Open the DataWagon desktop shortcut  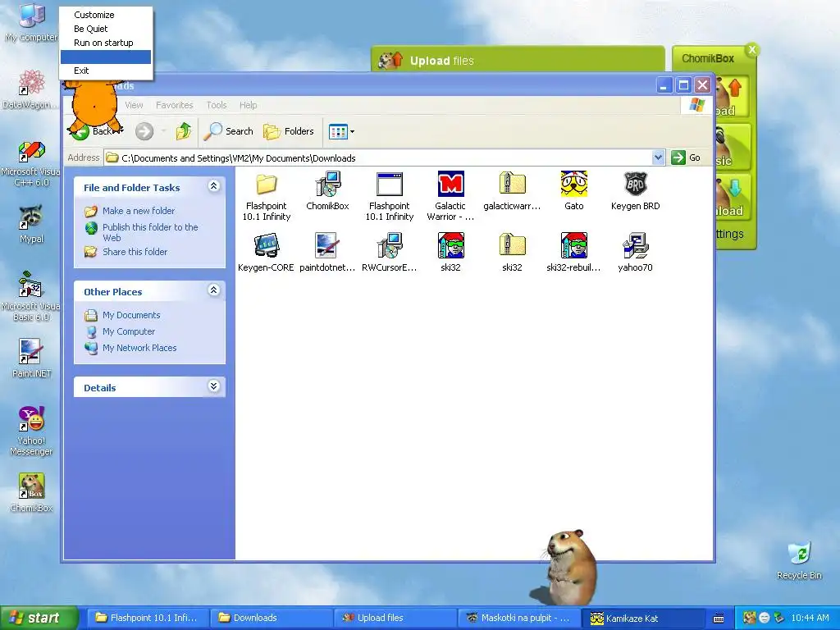(30, 89)
